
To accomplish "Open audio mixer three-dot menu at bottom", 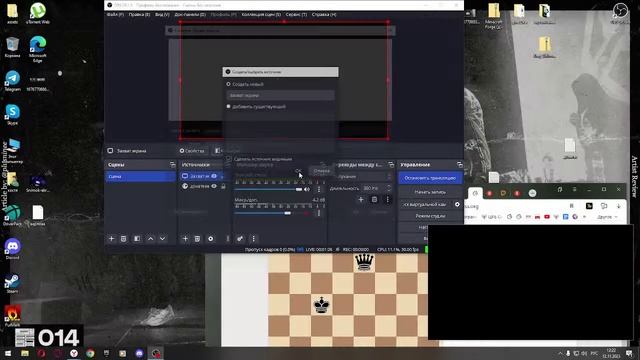I will 253,239.
